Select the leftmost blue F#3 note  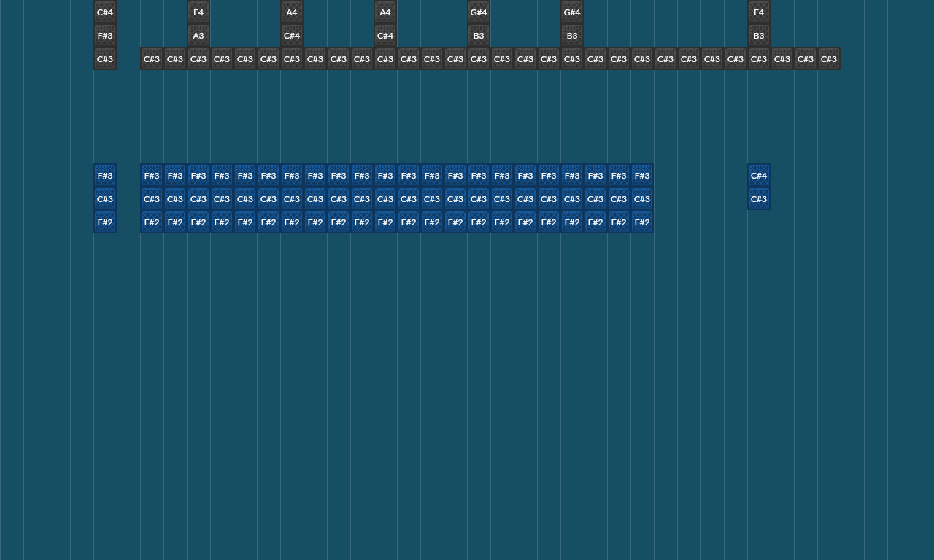point(105,176)
